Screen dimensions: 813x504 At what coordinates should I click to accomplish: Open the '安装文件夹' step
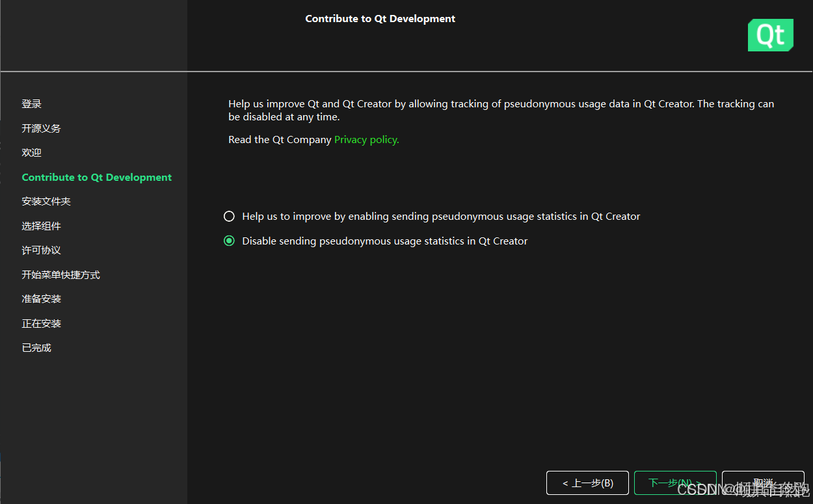(x=46, y=201)
